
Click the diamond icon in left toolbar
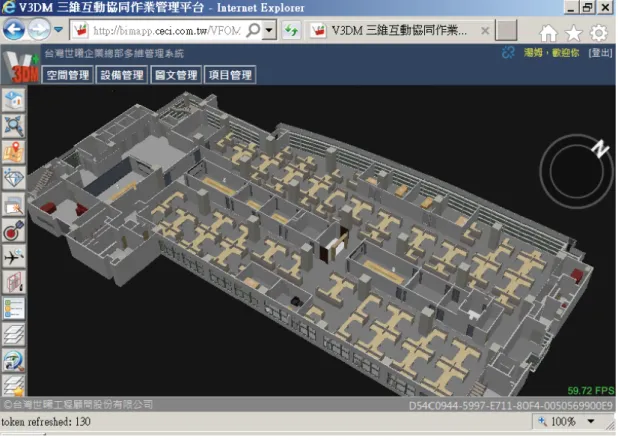(14, 178)
